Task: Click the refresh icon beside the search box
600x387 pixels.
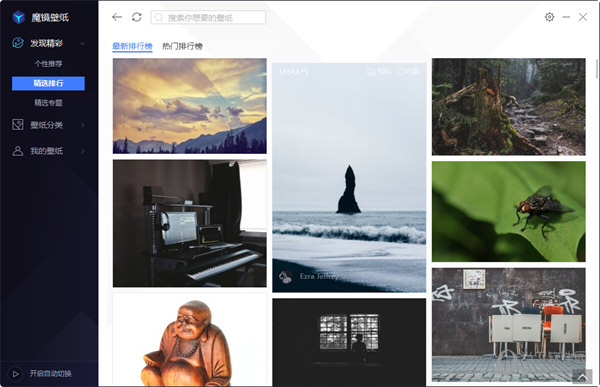Action: pos(137,17)
